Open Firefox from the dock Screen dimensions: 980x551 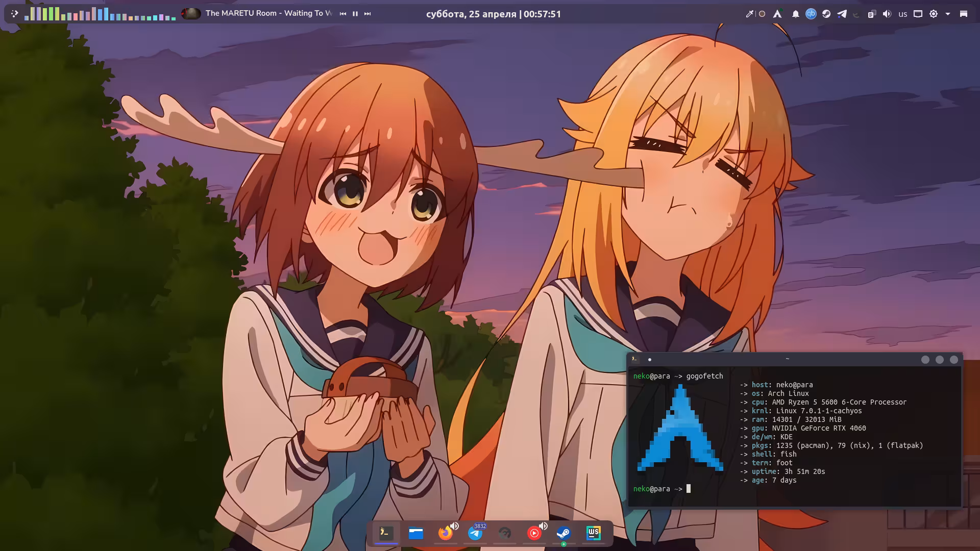coord(445,534)
